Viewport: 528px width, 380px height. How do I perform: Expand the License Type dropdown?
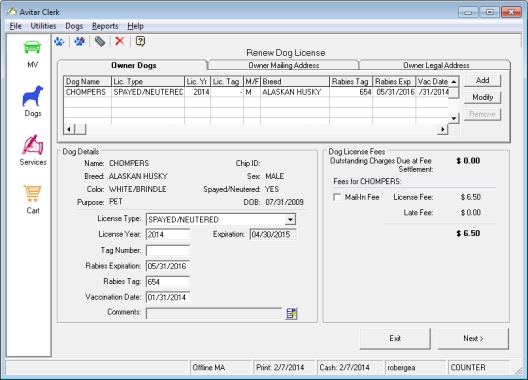coord(290,220)
